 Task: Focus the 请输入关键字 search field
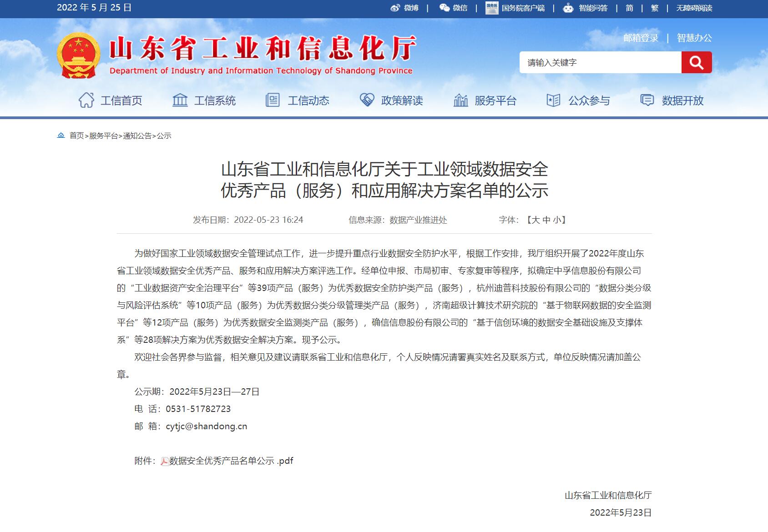(601, 62)
